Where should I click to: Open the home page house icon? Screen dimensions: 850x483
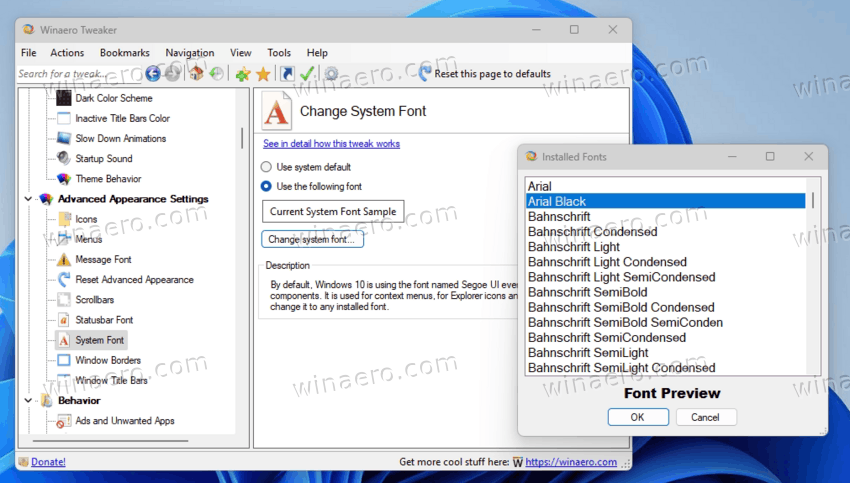point(196,74)
